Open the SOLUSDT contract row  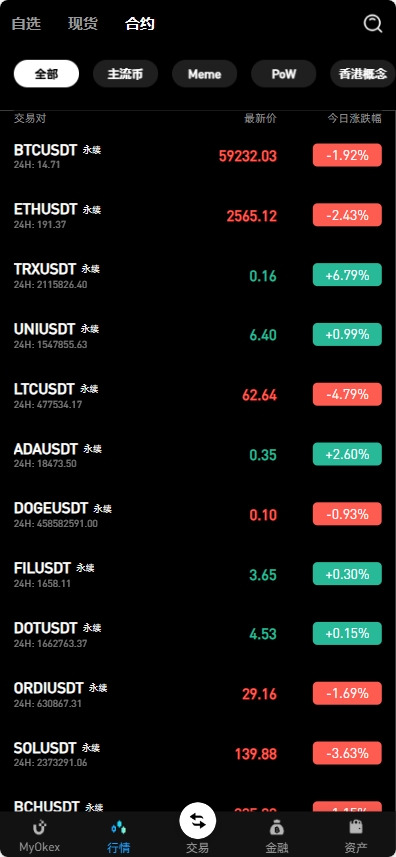(x=198, y=754)
